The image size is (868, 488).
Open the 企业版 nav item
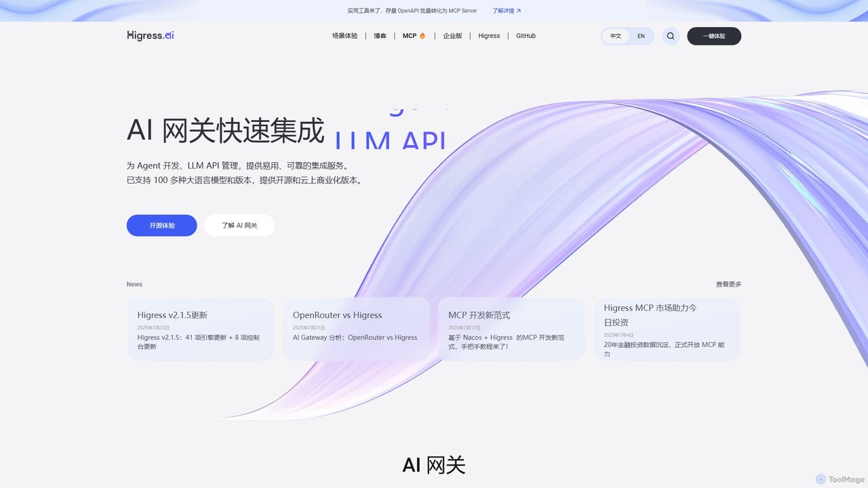(x=452, y=36)
